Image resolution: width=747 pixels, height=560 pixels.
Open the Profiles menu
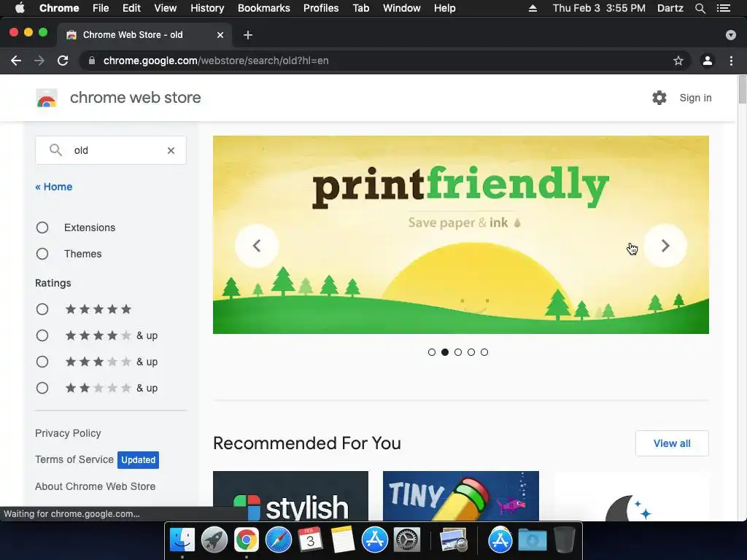321,8
